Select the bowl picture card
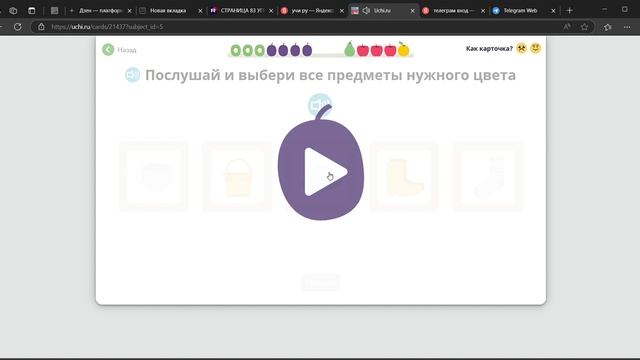The image size is (640, 360). (x=153, y=176)
